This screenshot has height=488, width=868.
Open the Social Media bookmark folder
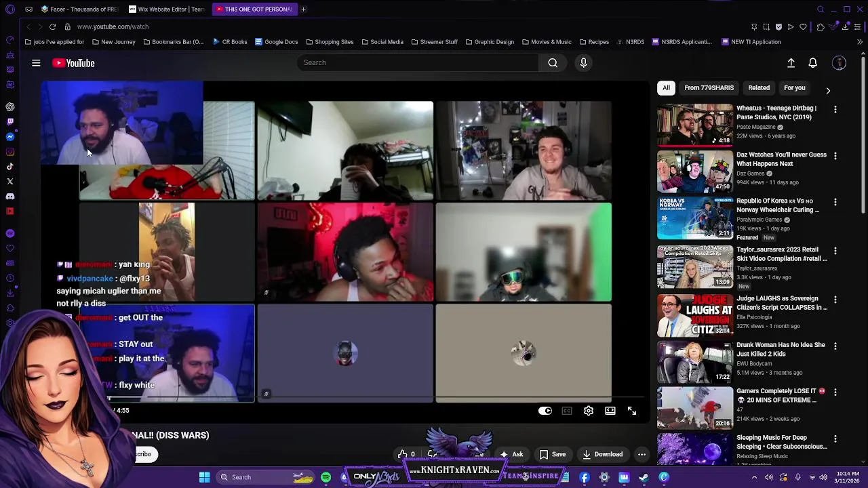point(382,42)
